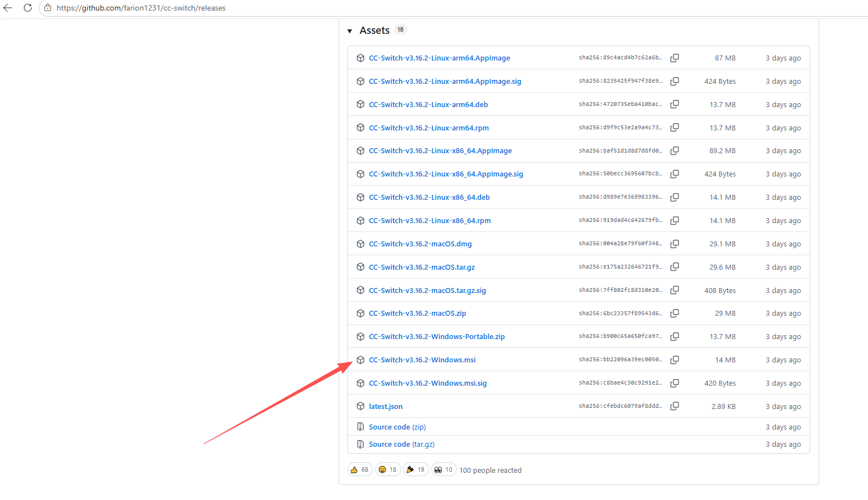Download CC-Switch-v3.16.2-macOS.tar.gz
Screen dimensions: 868x500
tap(422, 267)
